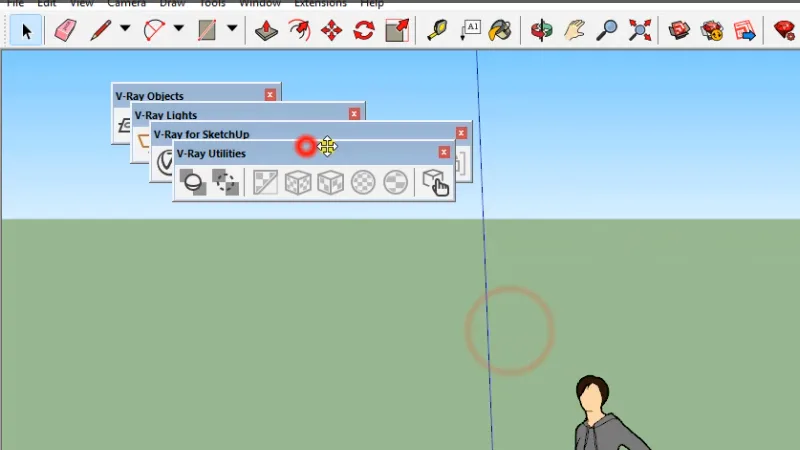
Task: Click the V-Ray Objects title bar
Action: [187, 95]
